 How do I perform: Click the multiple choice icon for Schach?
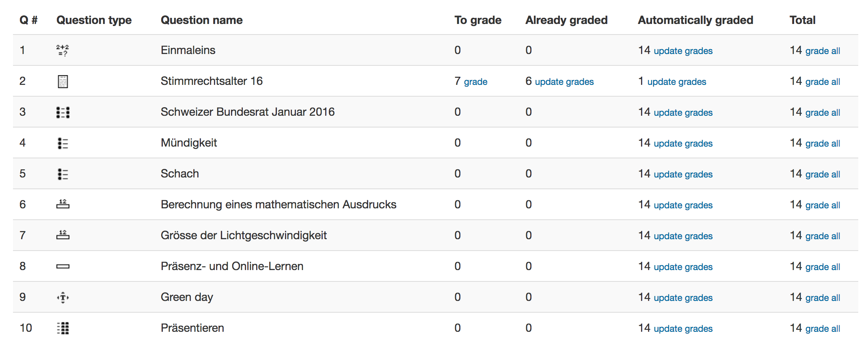point(63,174)
